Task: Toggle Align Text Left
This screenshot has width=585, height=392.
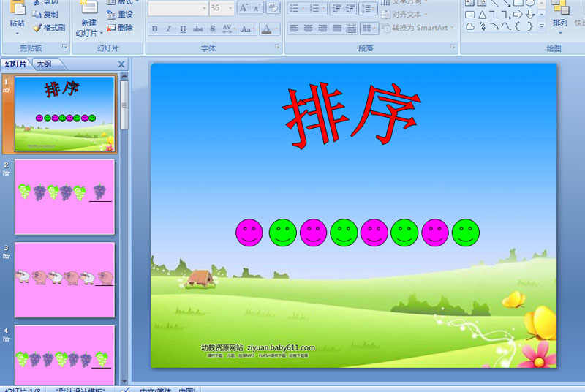Action: [294, 28]
